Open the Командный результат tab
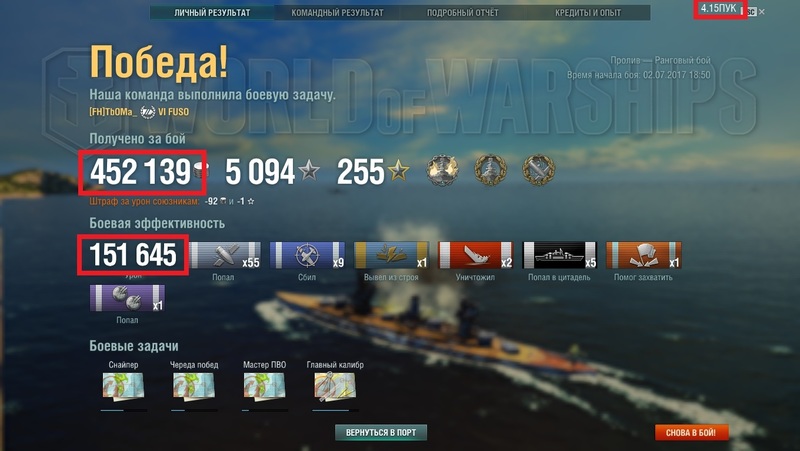 coord(337,13)
